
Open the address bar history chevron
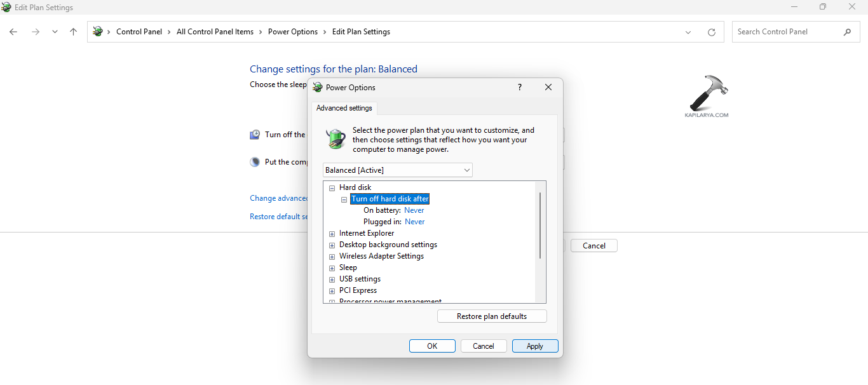click(x=688, y=32)
